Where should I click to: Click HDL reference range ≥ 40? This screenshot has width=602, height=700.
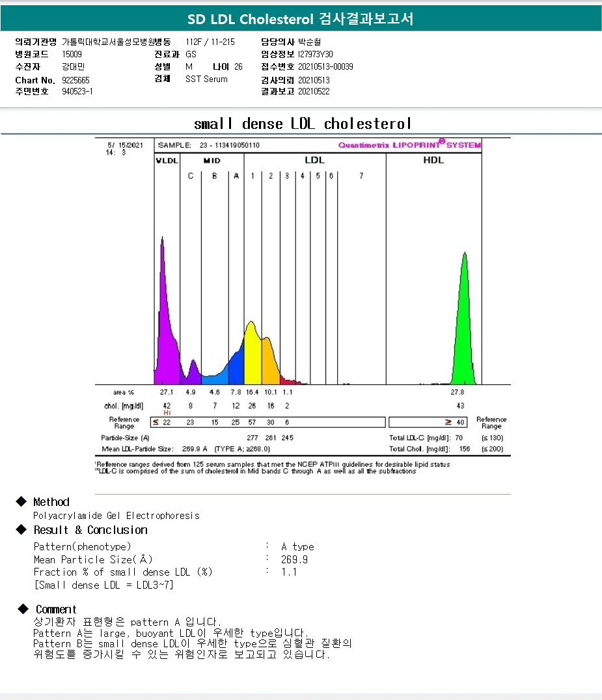click(455, 423)
